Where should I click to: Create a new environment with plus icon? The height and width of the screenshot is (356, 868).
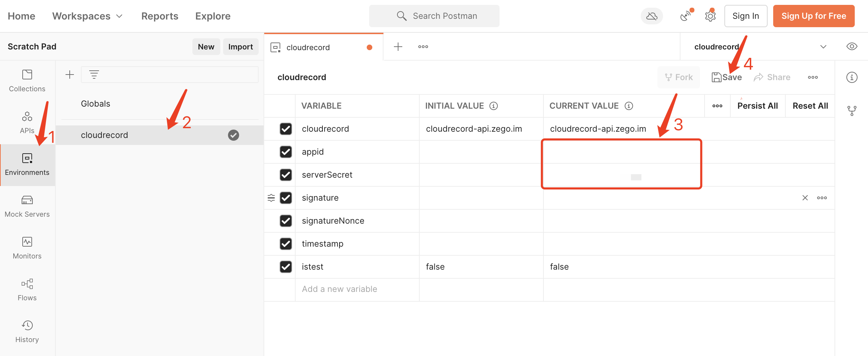[70, 75]
